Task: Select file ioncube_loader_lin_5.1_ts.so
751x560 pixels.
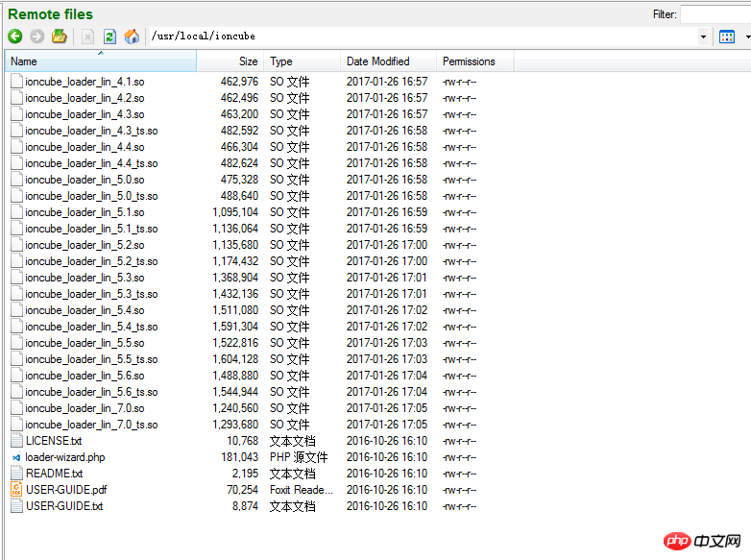Action: click(x=91, y=229)
